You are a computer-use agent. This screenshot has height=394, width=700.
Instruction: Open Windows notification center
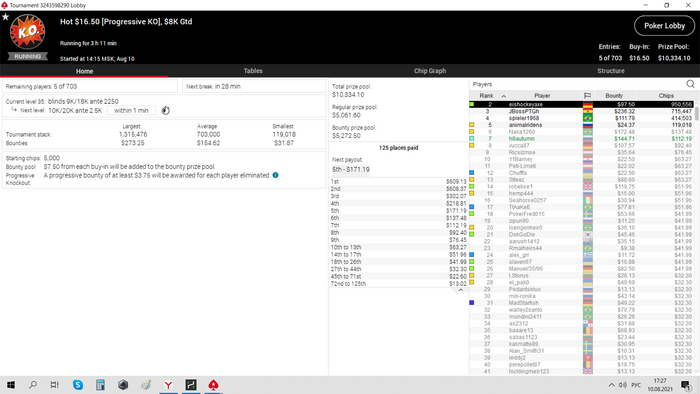click(686, 385)
